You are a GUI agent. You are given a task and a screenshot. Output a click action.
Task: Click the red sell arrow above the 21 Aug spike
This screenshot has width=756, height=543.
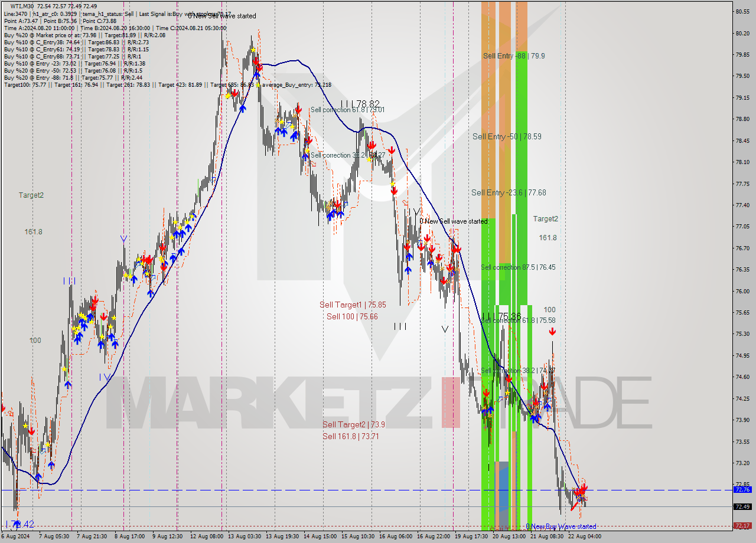[x=552, y=332]
